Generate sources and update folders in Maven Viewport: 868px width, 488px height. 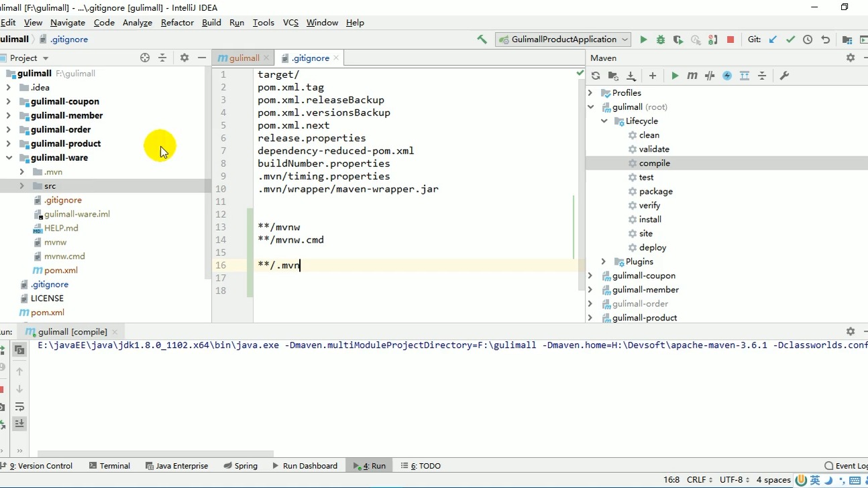click(613, 76)
